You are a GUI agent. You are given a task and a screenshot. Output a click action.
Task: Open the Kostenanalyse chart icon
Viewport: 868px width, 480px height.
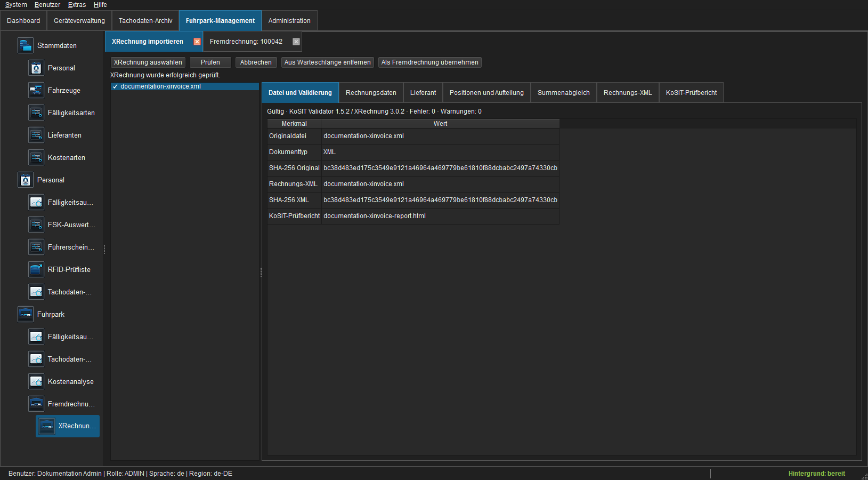36,381
